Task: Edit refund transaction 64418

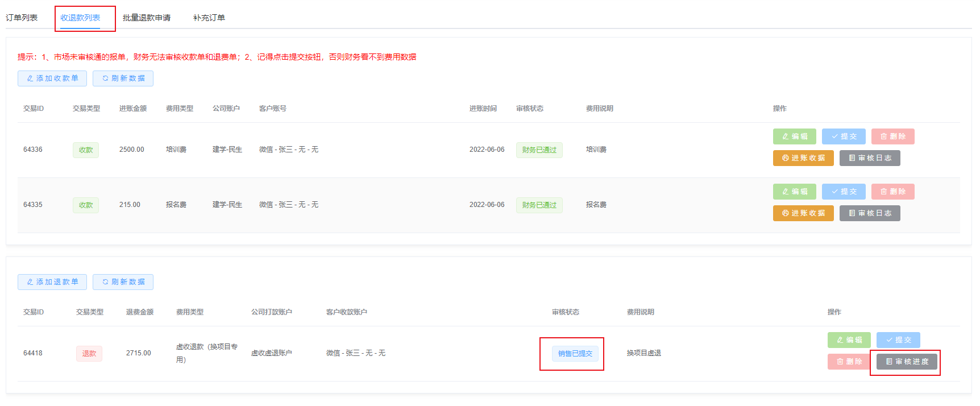Action: (x=849, y=340)
